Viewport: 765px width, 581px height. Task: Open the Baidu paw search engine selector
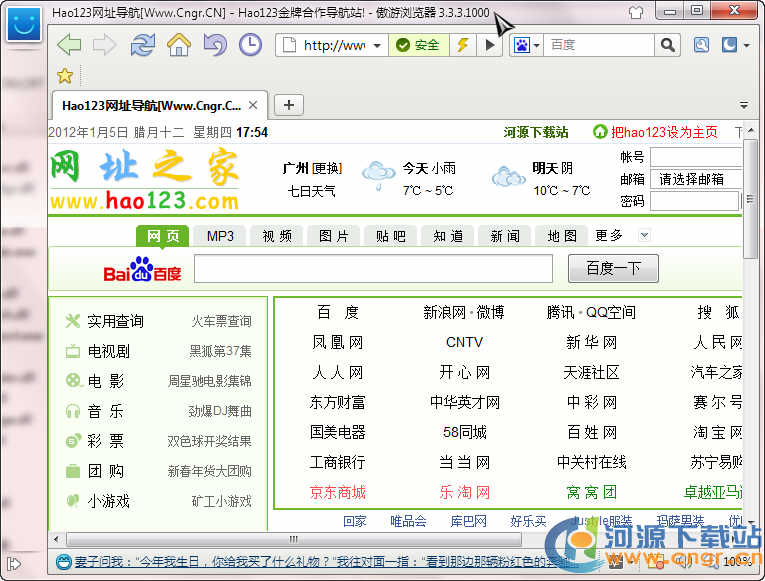[x=526, y=45]
